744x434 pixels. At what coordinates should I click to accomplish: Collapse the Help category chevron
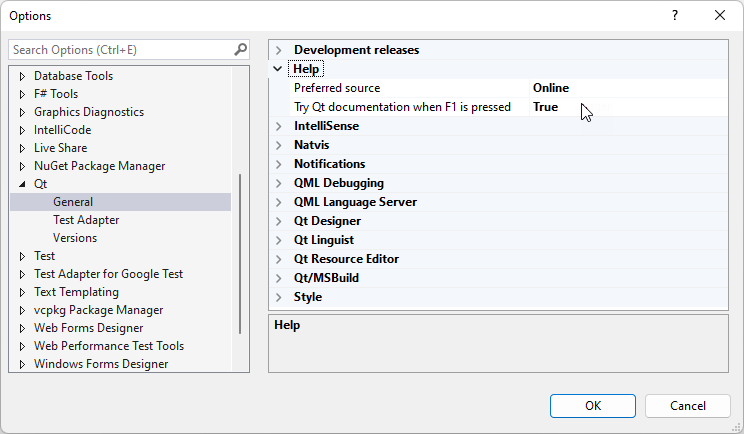point(278,69)
